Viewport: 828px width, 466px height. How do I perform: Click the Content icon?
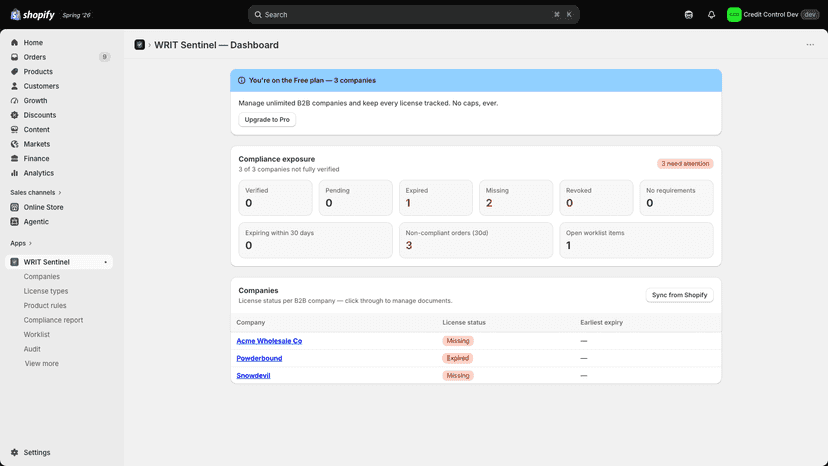click(x=14, y=129)
